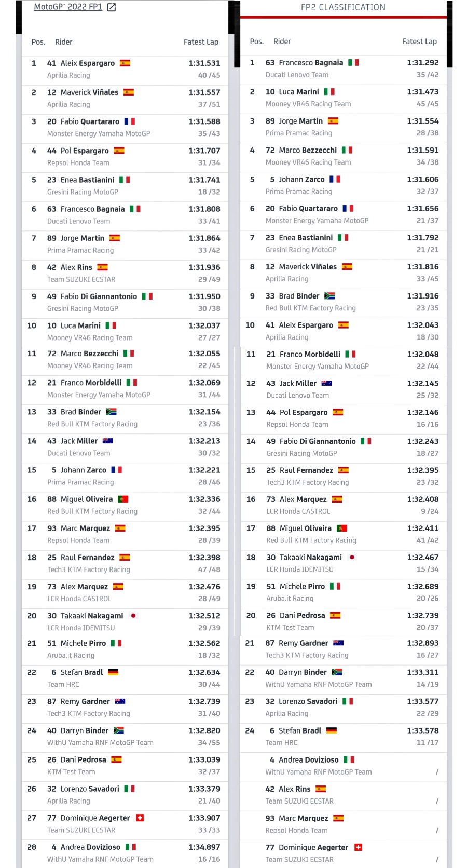Select the FP2 Classification heading
467x868 pixels.
pyautogui.click(x=343, y=7)
